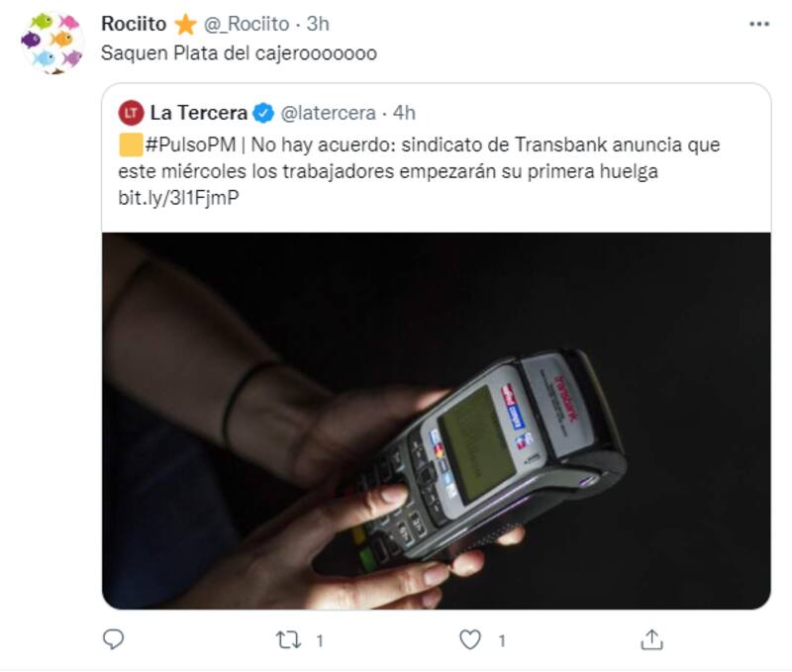Open Rociito display name profile
Image resolution: width=792 pixels, height=672 pixels.
(x=134, y=24)
